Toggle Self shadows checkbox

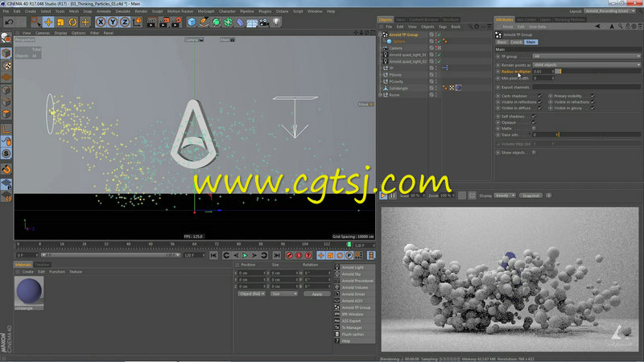(x=534, y=116)
